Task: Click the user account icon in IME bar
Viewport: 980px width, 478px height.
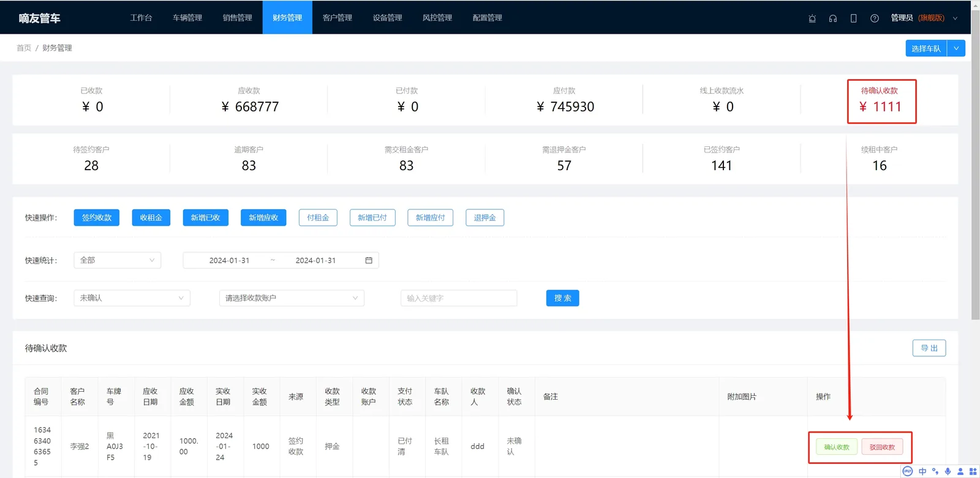Action: click(960, 471)
